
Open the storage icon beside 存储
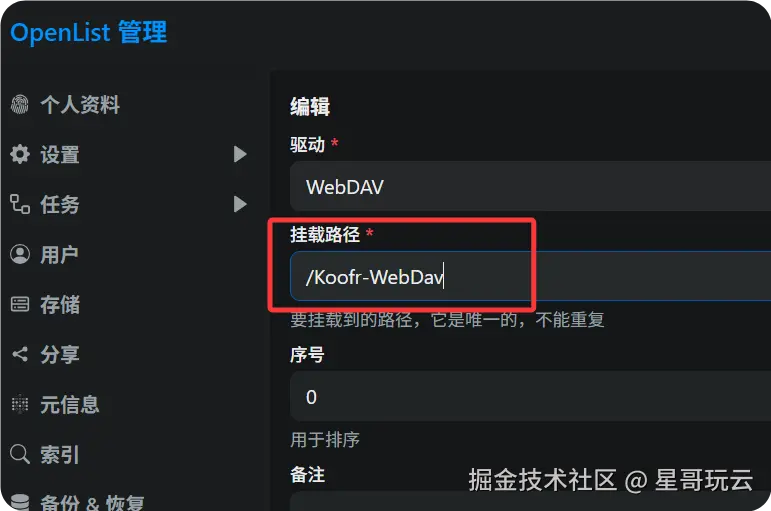coord(20,304)
